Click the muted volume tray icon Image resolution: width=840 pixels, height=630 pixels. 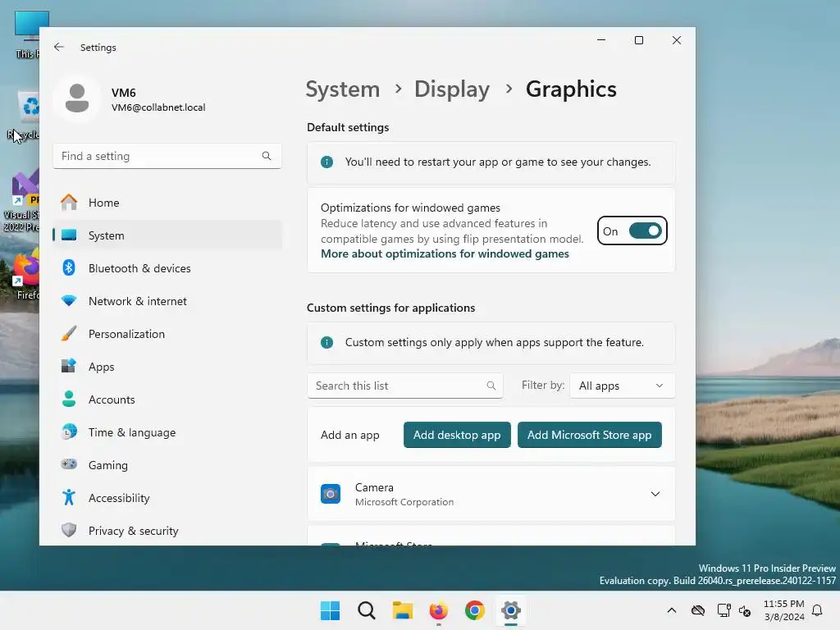(745, 610)
